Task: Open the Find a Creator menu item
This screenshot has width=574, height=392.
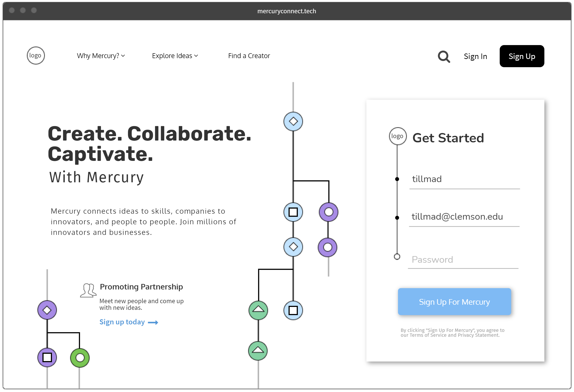Action: [x=249, y=56]
